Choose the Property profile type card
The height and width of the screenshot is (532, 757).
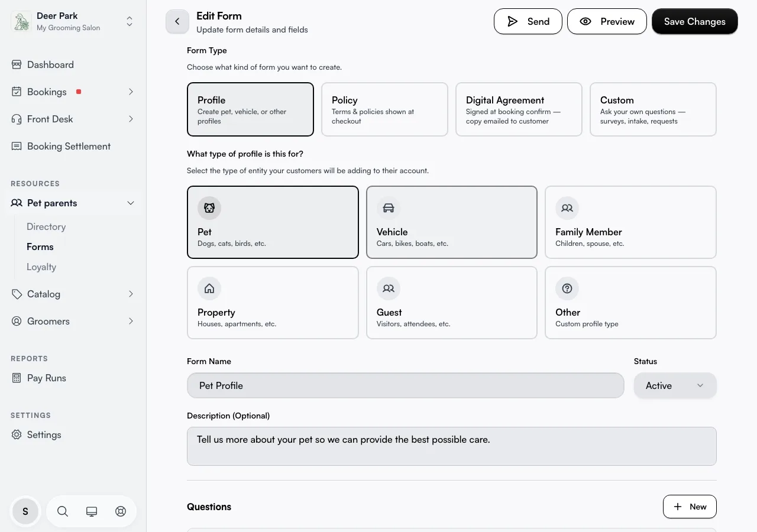point(273,303)
